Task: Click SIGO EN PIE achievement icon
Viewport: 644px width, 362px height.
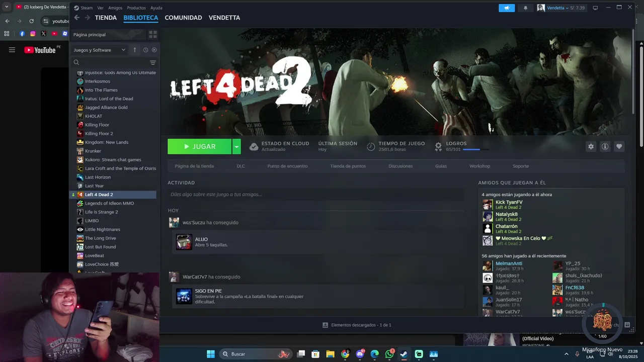Action: point(184,296)
